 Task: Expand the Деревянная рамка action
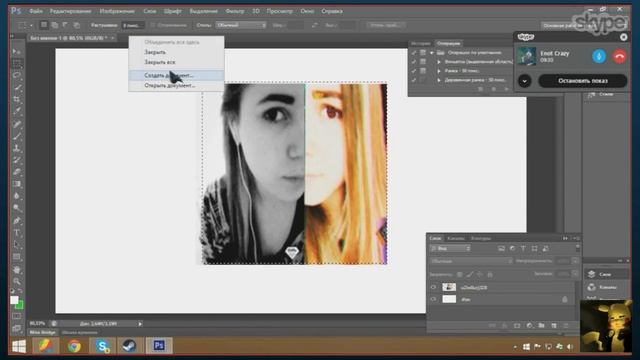point(439,80)
